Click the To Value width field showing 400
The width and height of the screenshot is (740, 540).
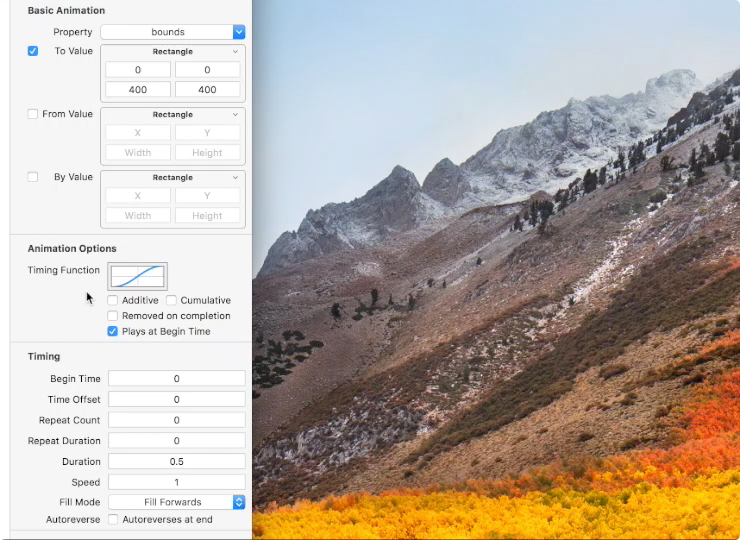138,90
